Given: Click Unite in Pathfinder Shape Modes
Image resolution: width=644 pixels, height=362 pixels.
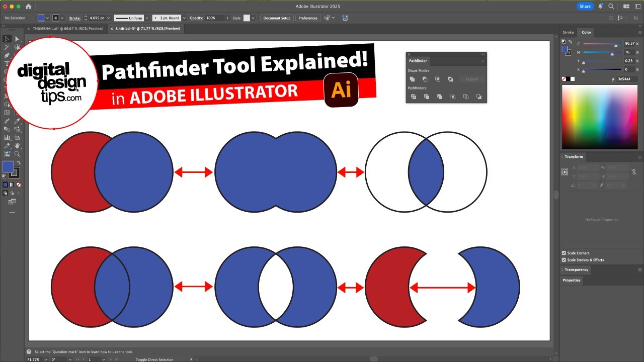Looking at the screenshot, I should pos(412,79).
